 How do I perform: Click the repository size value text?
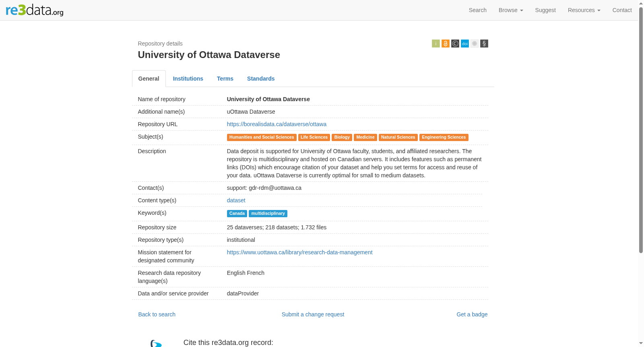click(277, 227)
